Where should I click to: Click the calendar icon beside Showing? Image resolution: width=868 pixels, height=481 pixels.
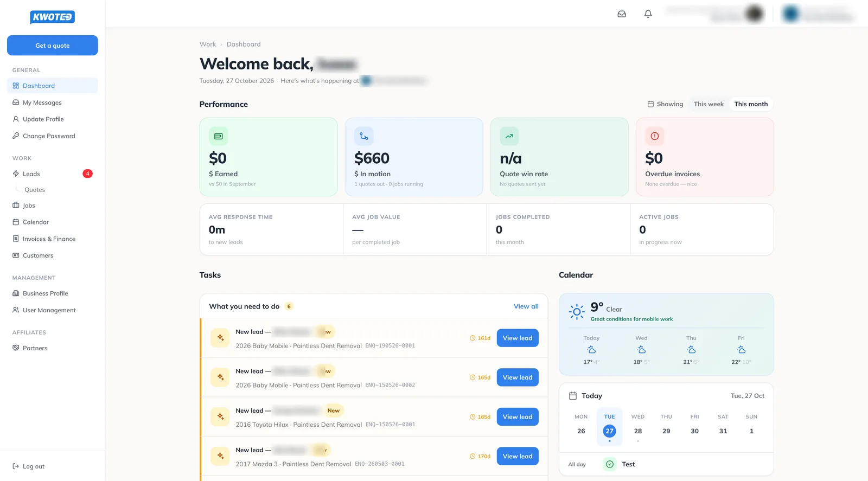tap(650, 104)
